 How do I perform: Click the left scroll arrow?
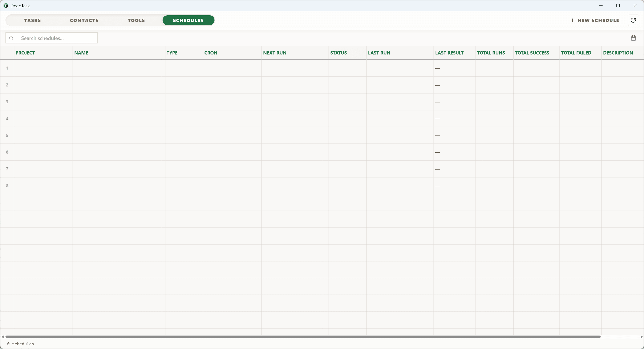[3, 337]
